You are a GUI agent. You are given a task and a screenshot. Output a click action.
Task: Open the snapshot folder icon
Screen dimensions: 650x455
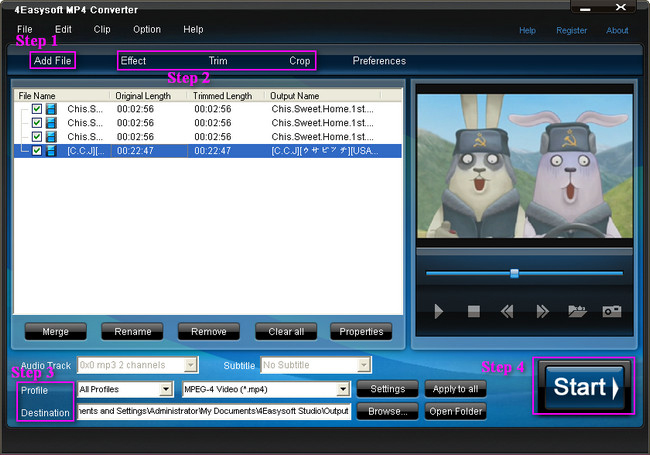[577, 311]
